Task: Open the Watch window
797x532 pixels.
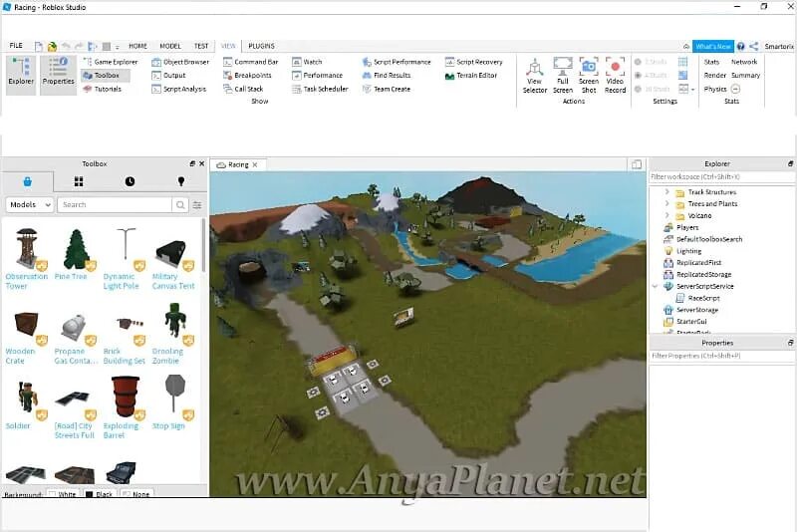Action: [307, 62]
